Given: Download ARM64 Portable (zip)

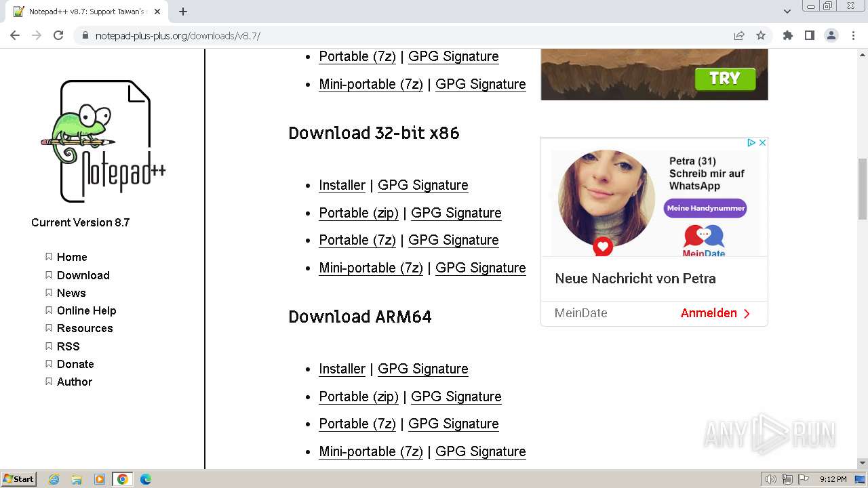Looking at the screenshot, I should pos(359,396).
